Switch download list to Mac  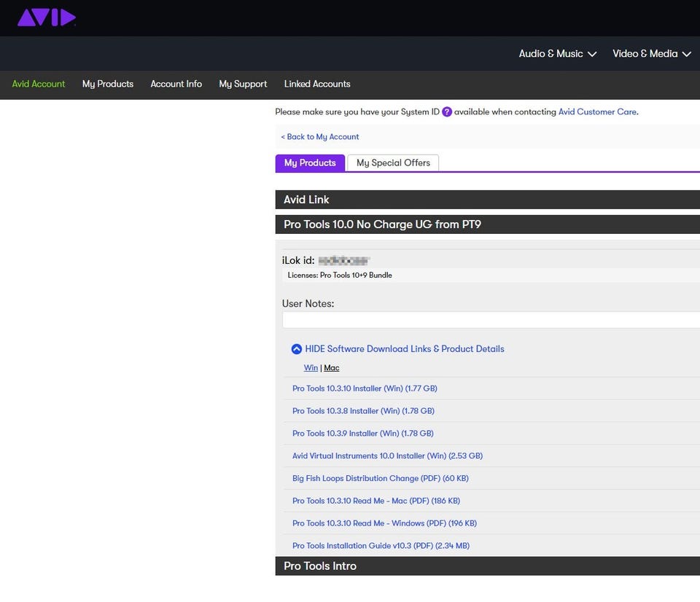(x=332, y=368)
